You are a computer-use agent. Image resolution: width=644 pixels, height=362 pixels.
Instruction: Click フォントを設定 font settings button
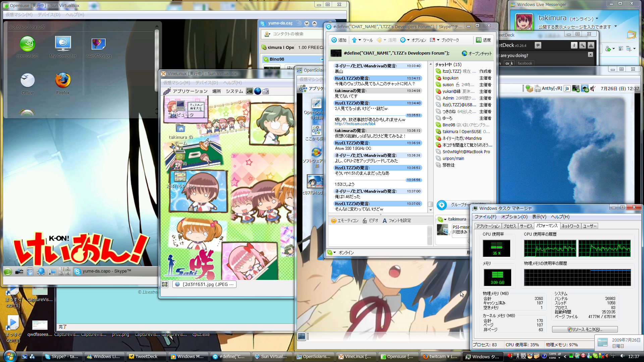pos(396,221)
